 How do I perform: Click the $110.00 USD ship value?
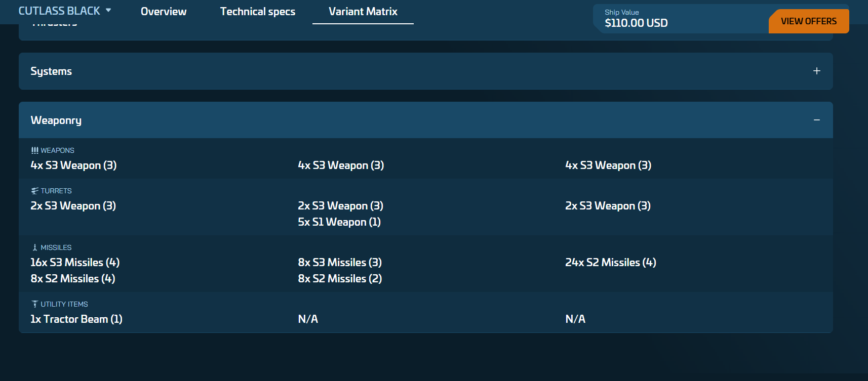[x=636, y=23]
